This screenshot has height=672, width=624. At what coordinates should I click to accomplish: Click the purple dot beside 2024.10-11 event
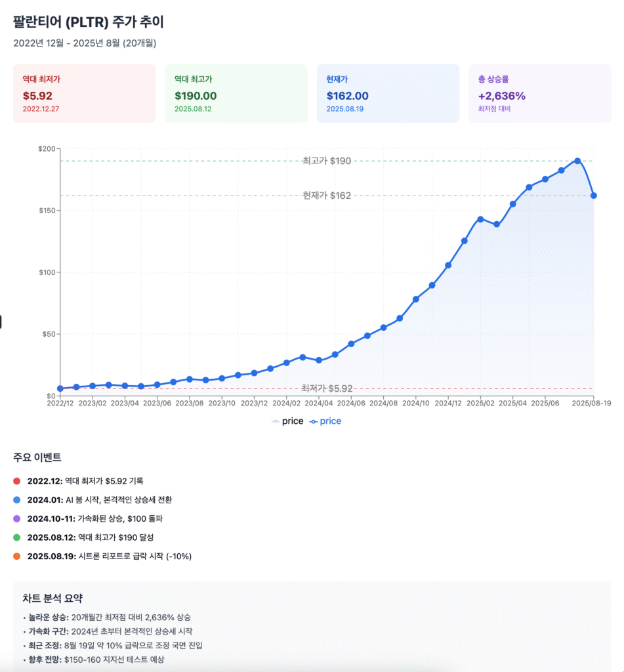click(16, 518)
